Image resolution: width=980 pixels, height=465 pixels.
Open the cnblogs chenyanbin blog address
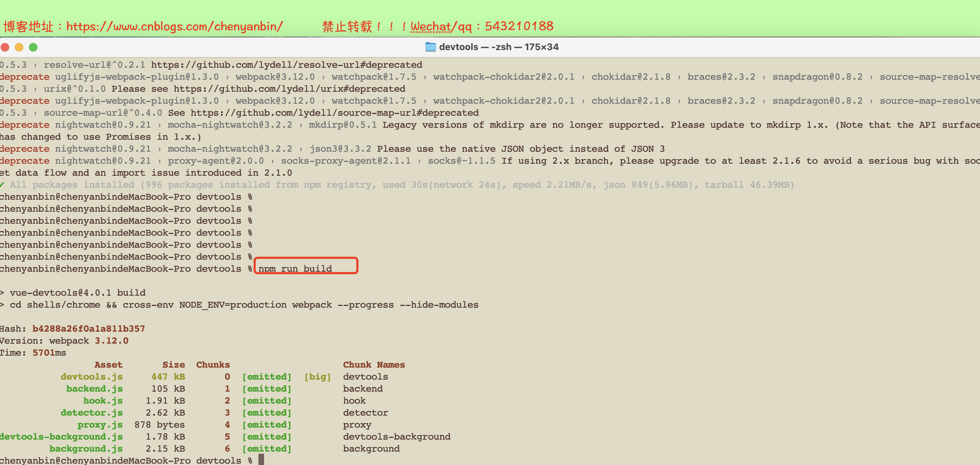[x=174, y=26]
